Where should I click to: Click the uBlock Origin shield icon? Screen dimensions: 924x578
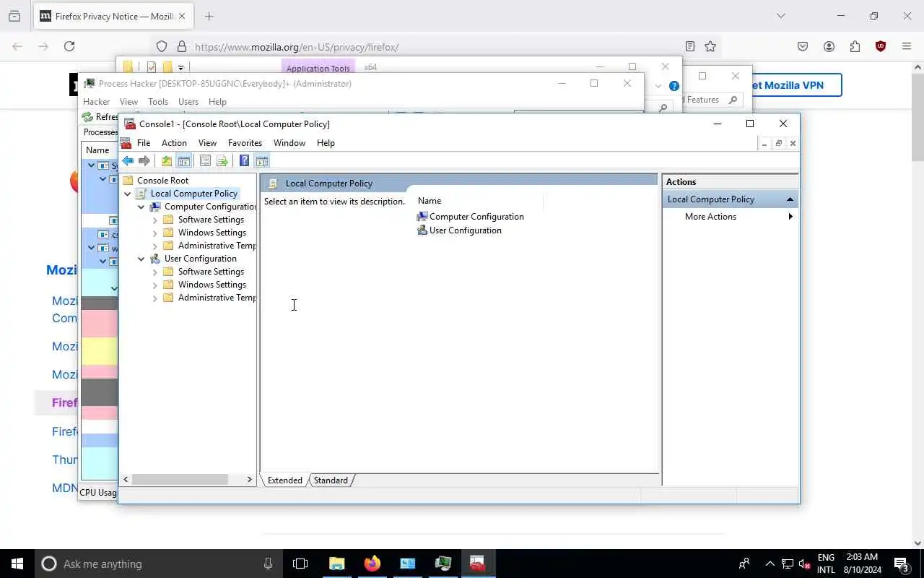(881, 46)
